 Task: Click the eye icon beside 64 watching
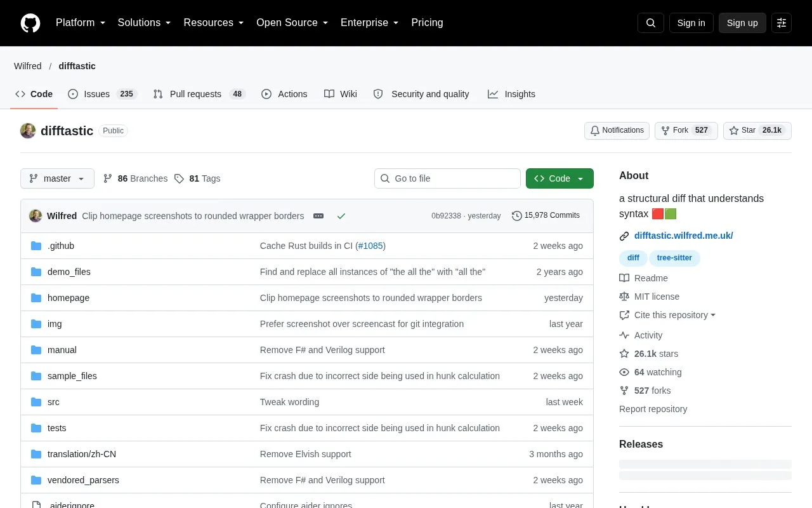point(624,372)
